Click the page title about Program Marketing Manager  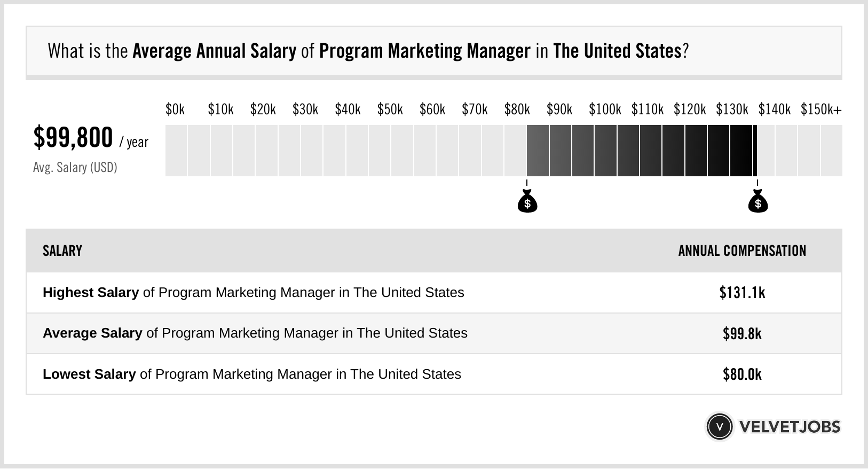(368, 51)
